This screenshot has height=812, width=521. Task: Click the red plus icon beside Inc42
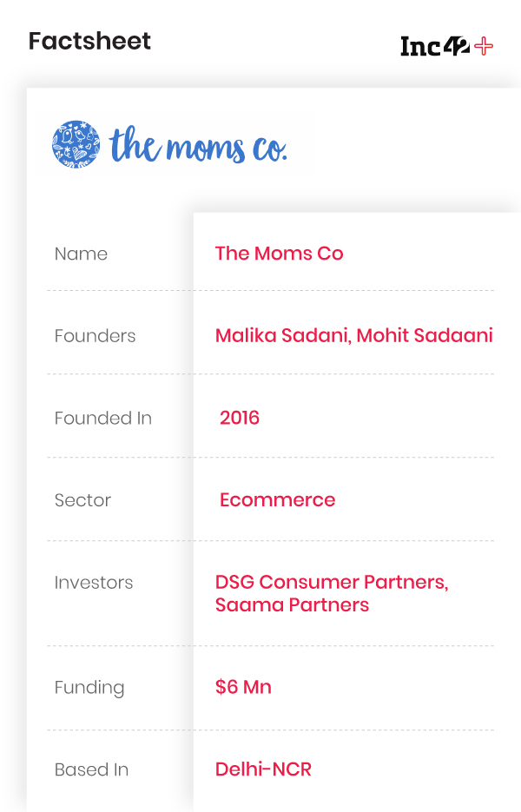484,46
